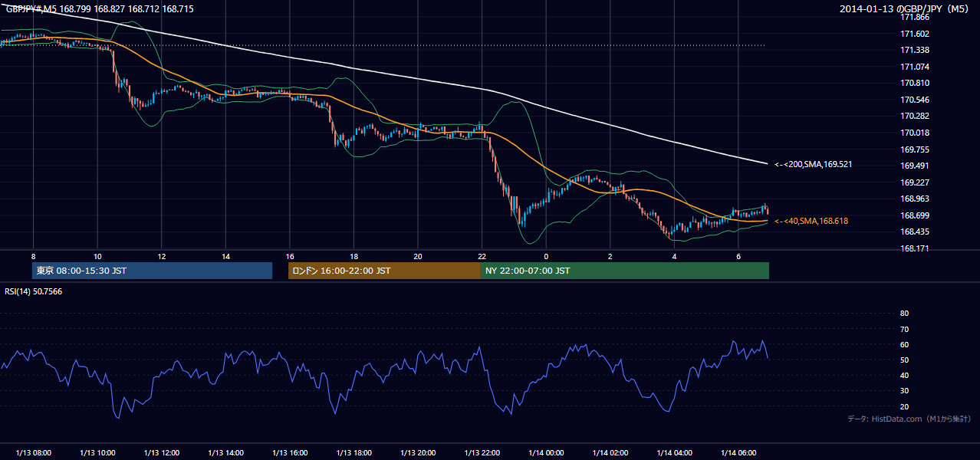980x460 pixels.
Task: Click price axis value 169.491
Action: coord(914,166)
